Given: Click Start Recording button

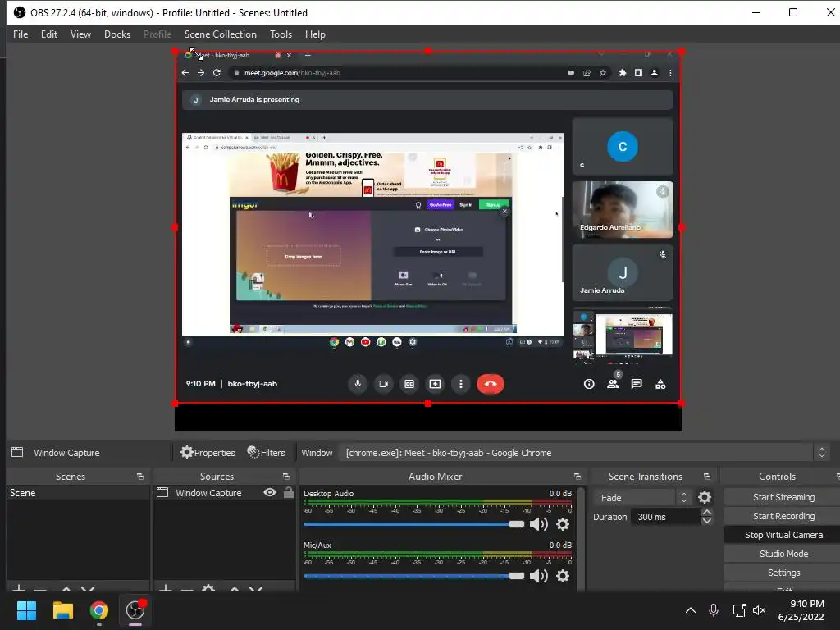Looking at the screenshot, I should pos(783,516).
